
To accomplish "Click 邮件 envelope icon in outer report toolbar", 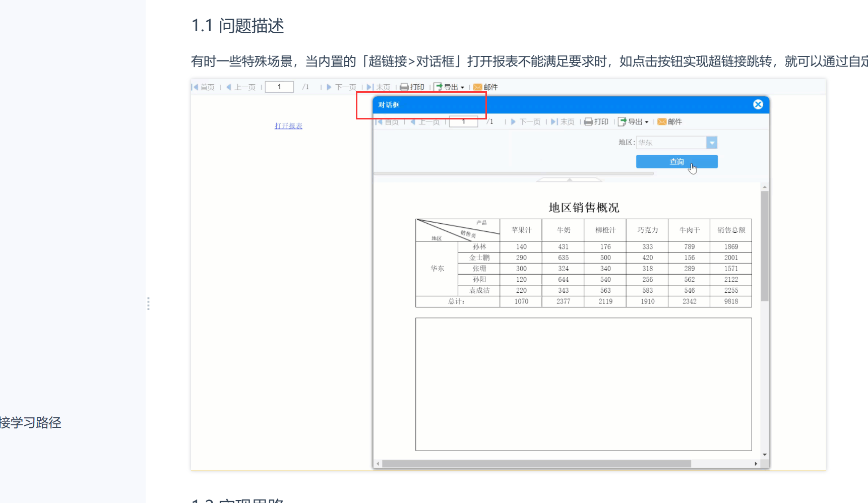I will [x=478, y=87].
